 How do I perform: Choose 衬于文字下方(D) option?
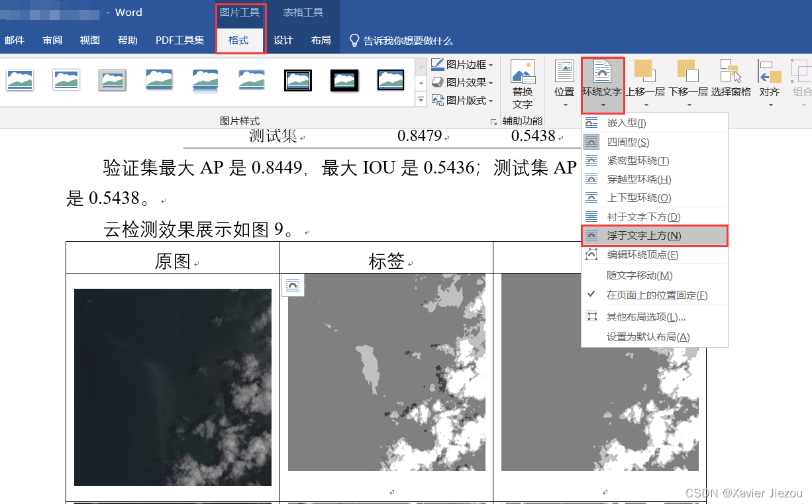[x=654, y=217]
